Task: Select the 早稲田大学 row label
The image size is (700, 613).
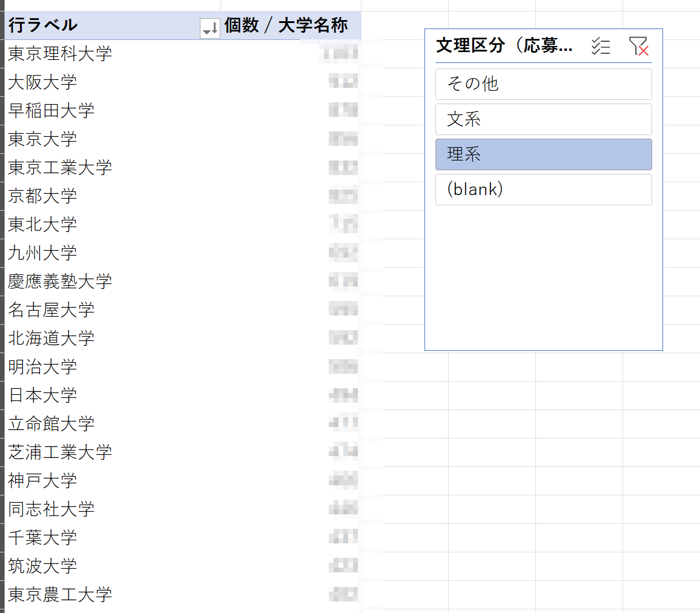Action: coord(51,111)
